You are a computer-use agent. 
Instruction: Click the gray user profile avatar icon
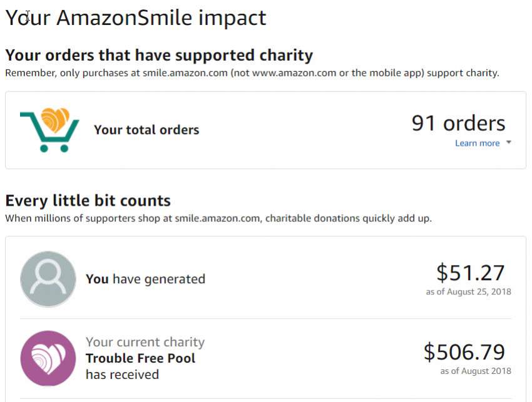point(48,279)
